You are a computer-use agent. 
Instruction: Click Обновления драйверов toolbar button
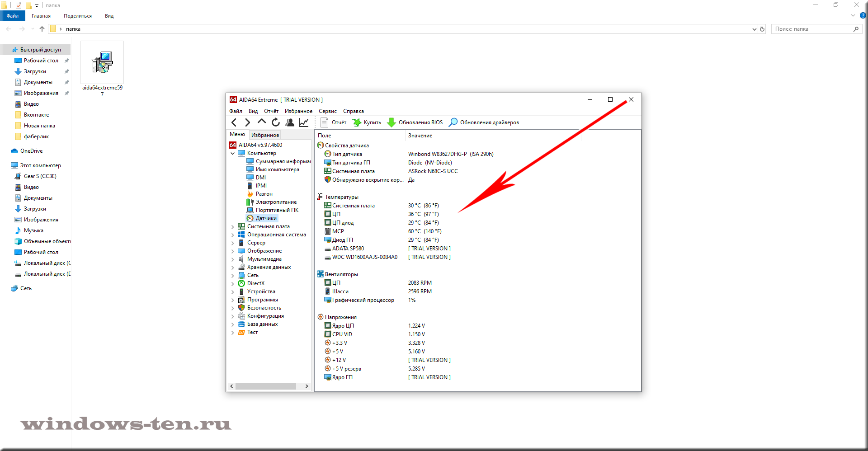pos(484,122)
